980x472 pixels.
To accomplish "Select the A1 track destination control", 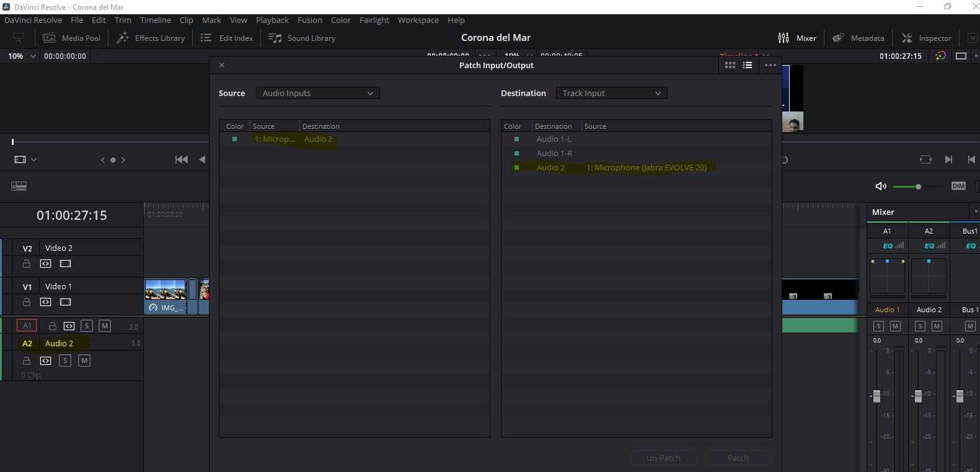I will click(27, 325).
